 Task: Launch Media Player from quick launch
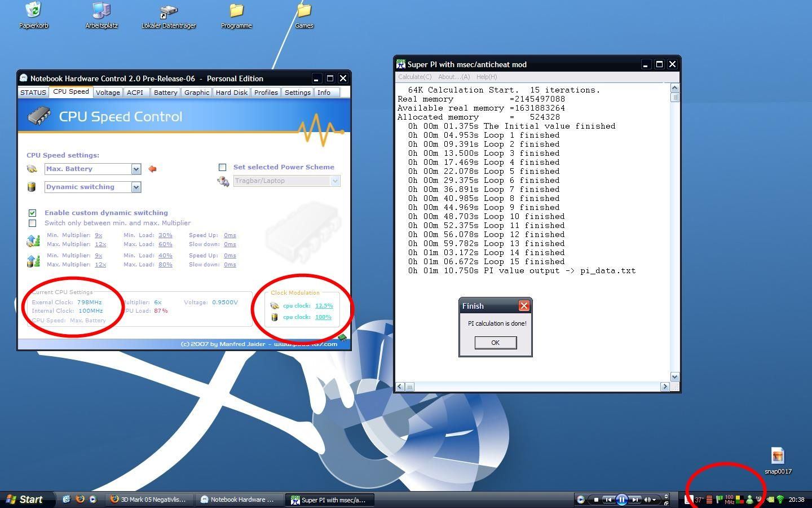coord(93,499)
